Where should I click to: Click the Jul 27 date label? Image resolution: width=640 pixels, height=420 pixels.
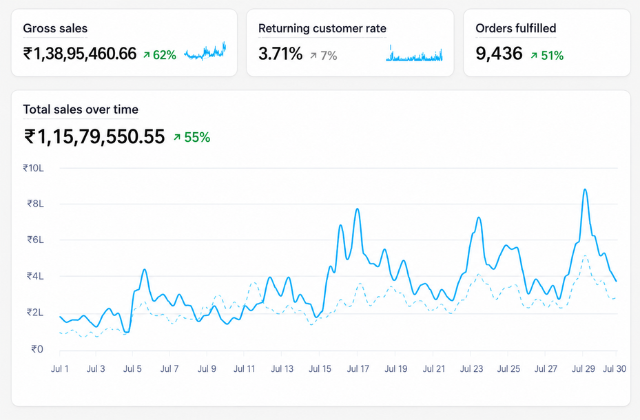point(546,369)
